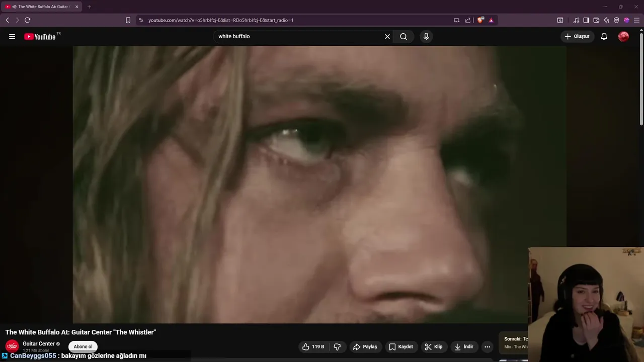Open the YouTube hamburger guide menu
Viewport: 644px width, 362px height.
point(12,36)
